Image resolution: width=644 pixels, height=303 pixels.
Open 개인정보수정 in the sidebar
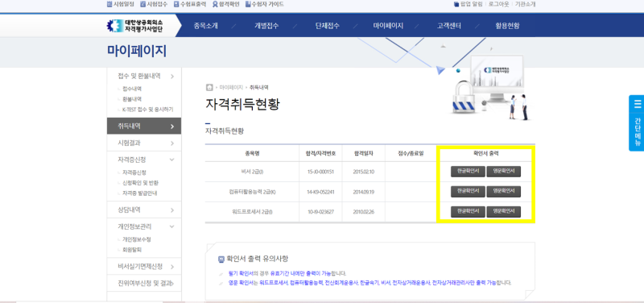coord(137,239)
